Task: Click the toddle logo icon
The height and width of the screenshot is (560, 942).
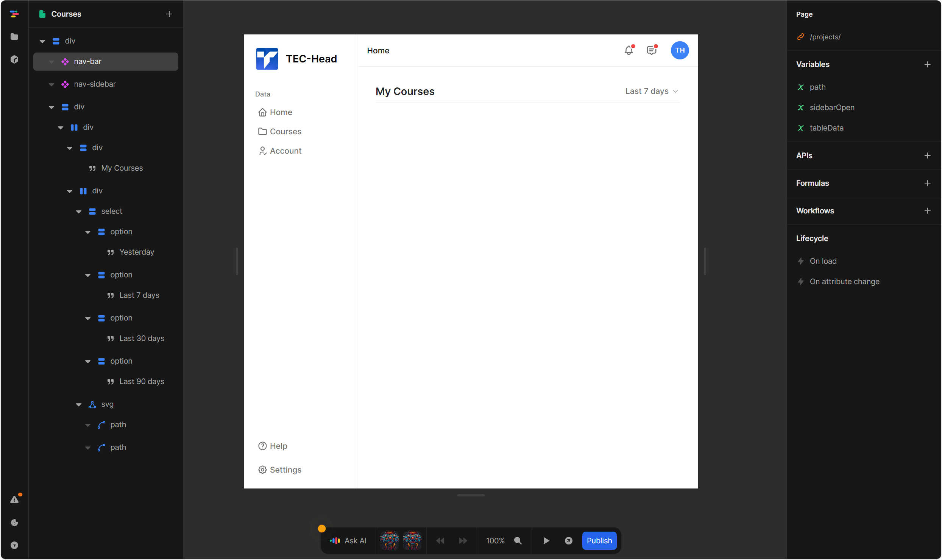Action: [x=14, y=14]
